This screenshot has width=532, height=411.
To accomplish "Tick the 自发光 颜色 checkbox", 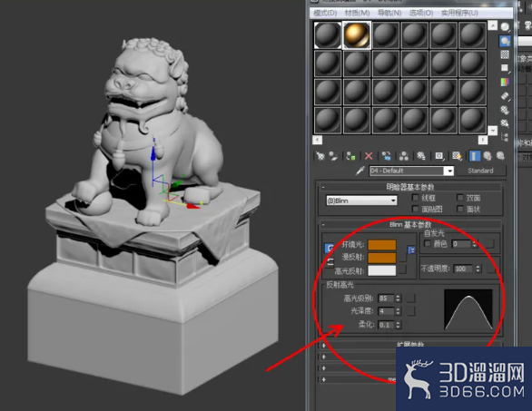I will pyautogui.click(x=428, y=243).
